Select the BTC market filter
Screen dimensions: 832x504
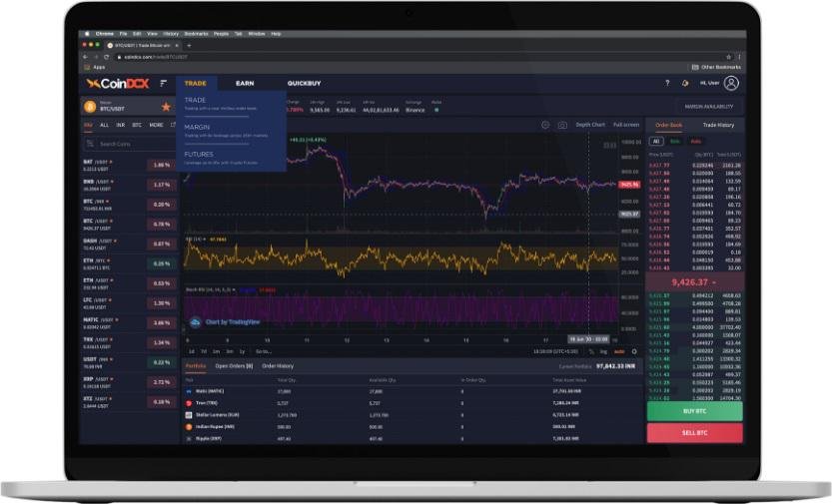[137, 125]
